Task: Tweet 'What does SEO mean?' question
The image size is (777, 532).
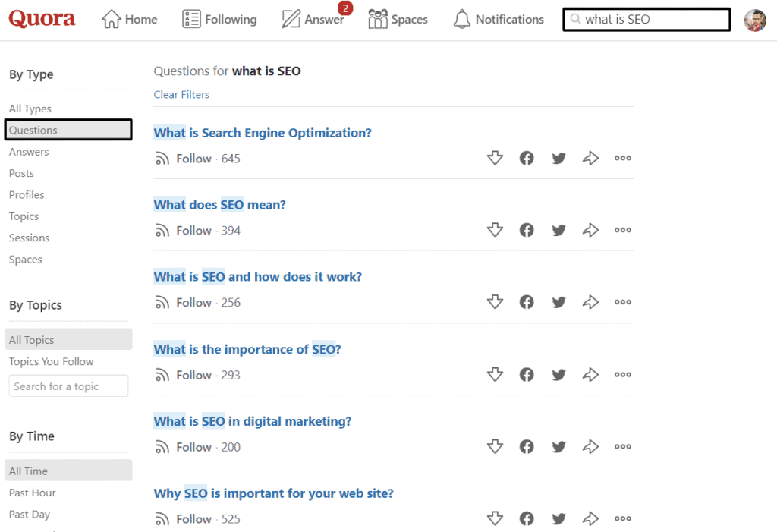Action: click(559, 230)
